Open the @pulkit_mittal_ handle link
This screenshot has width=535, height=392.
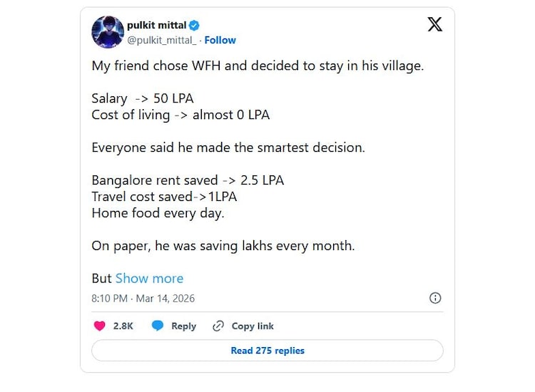161,40
